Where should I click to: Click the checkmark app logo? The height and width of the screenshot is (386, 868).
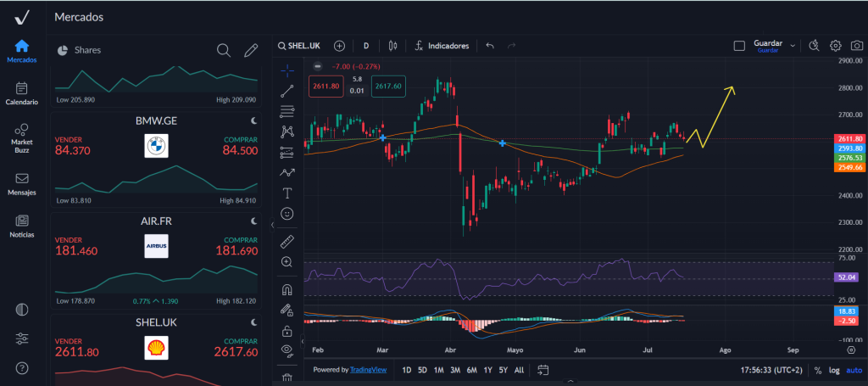click(21, 17)
